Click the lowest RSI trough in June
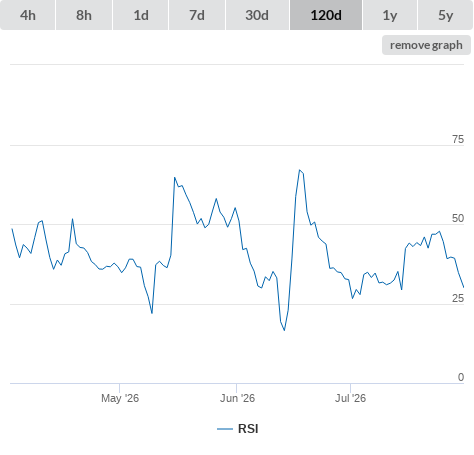The width and height of the screenshot is (474, 455). coord(284,330)
